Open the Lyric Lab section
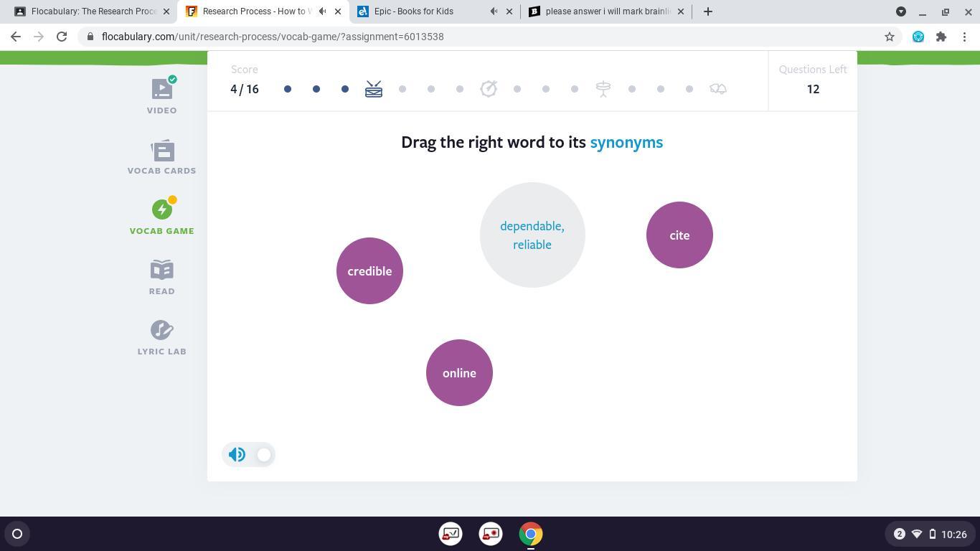Image resolution: width=980 pixels, height=551 pixels. [x=161, y=338]
